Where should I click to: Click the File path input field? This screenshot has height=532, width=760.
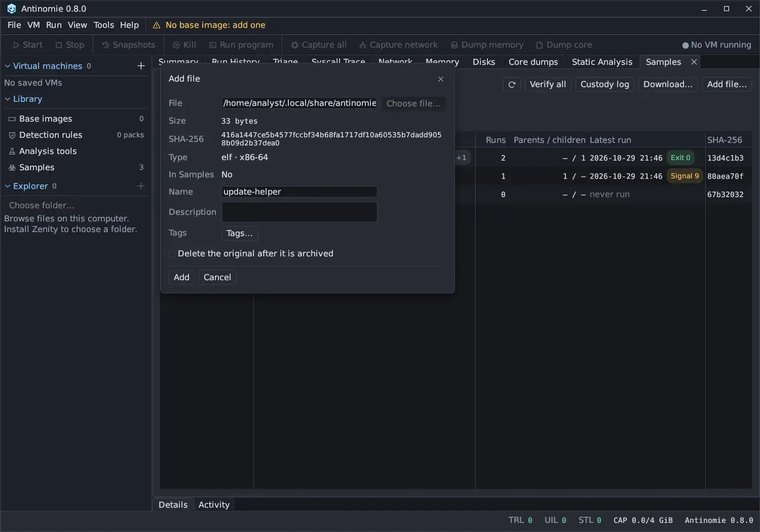299,103
